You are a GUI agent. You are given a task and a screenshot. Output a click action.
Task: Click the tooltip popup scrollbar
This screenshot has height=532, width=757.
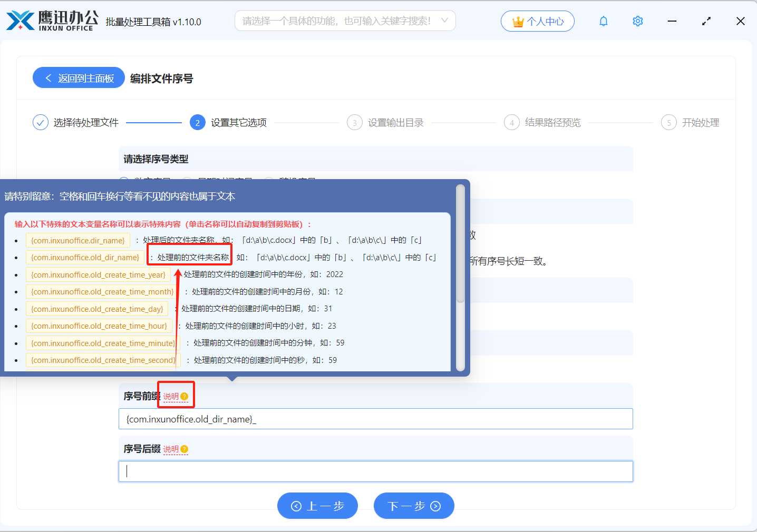460,244
